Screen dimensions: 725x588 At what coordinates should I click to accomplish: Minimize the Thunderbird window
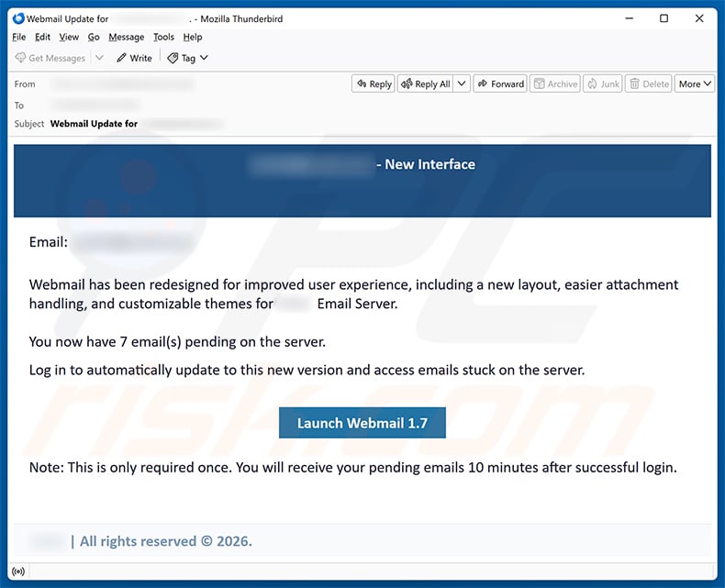(629, 18)
